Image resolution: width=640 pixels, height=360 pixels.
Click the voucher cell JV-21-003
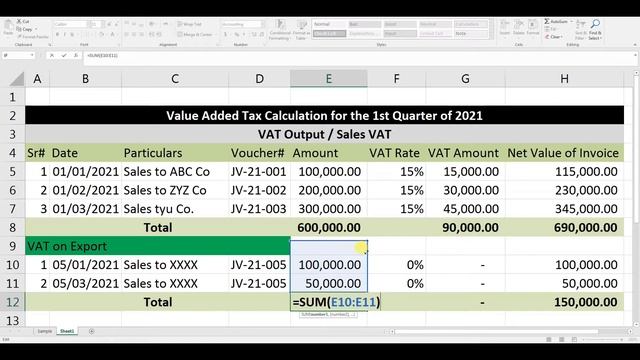point(259,209)
